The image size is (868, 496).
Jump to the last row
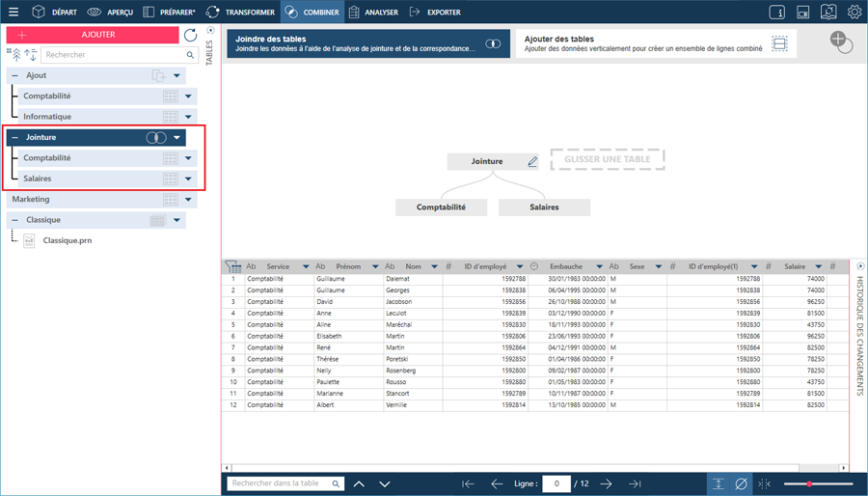click(635, 483)
